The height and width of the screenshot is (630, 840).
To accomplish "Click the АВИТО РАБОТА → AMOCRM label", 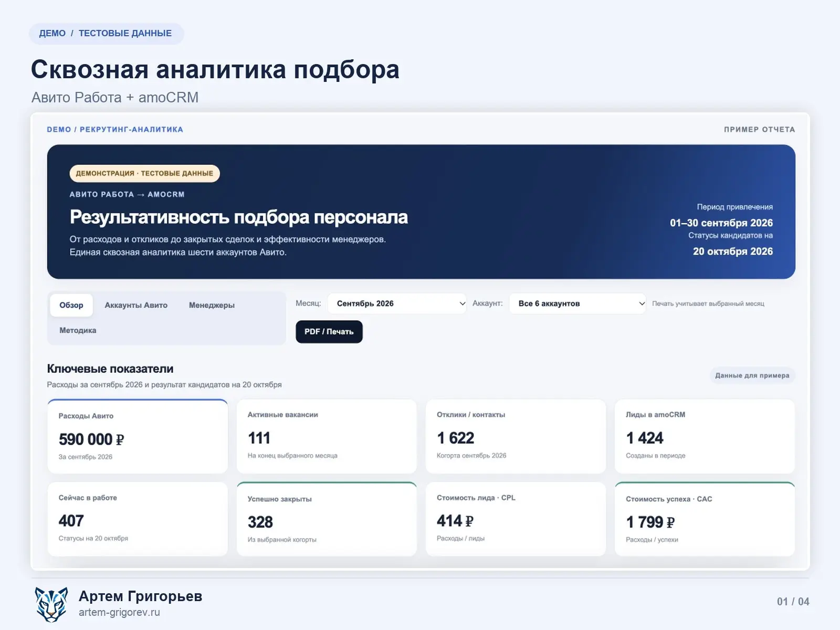I will [127, 194].
